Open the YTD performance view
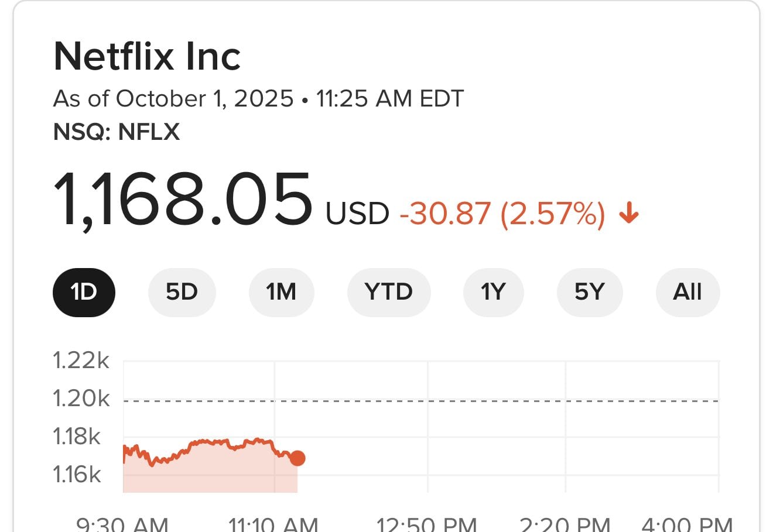Image resolution: width=773 pixels, height=532 pixels. point(389,292)
